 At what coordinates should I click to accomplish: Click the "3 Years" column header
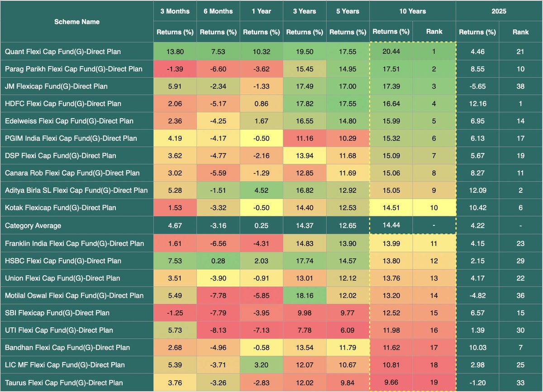coord(305,11)
